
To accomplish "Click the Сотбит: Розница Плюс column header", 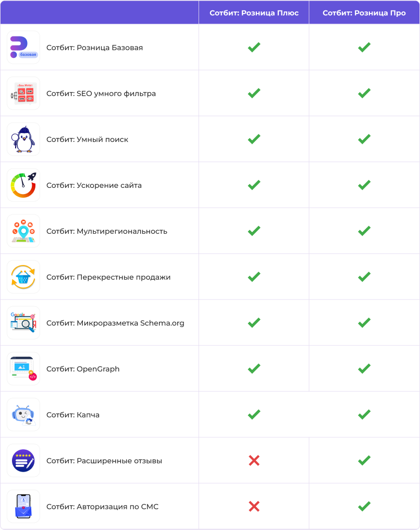I will click(254, 13).
